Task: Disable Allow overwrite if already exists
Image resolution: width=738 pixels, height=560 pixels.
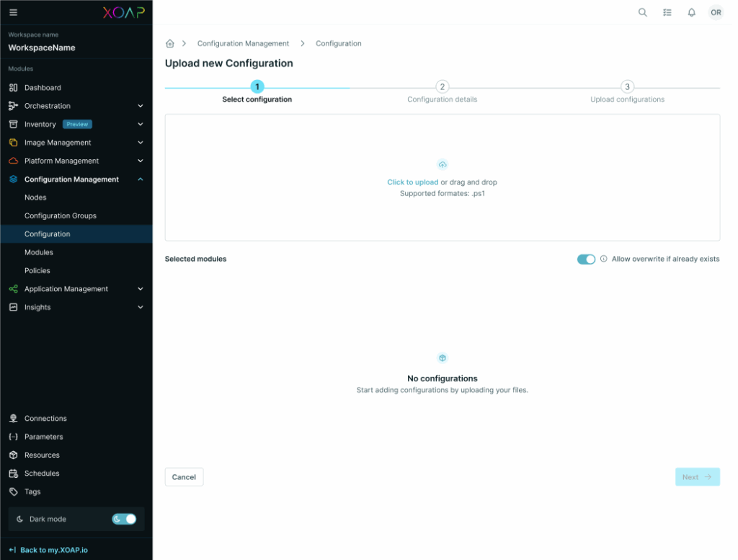Action: point(586,259)
